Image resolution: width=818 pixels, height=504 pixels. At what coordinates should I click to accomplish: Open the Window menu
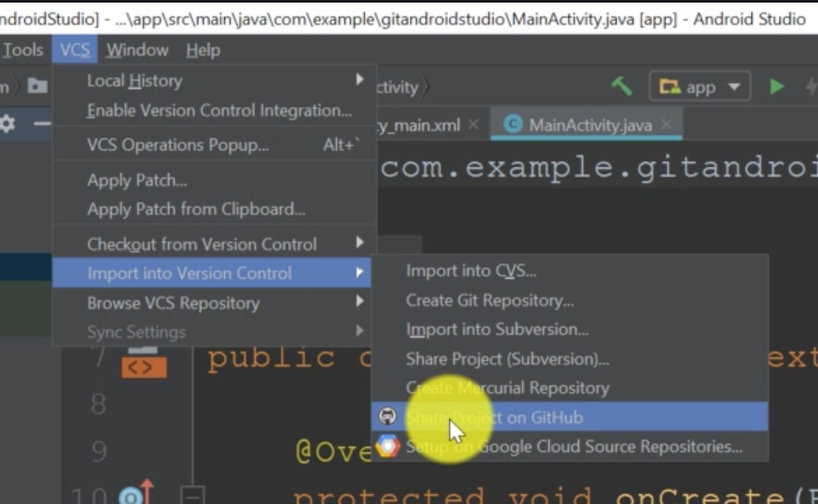[137, 50]
